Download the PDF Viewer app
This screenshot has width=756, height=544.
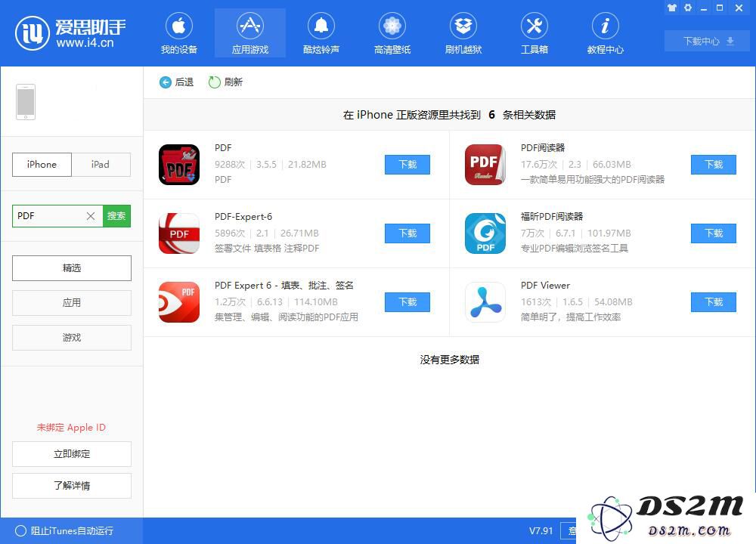tap(714, 302)
